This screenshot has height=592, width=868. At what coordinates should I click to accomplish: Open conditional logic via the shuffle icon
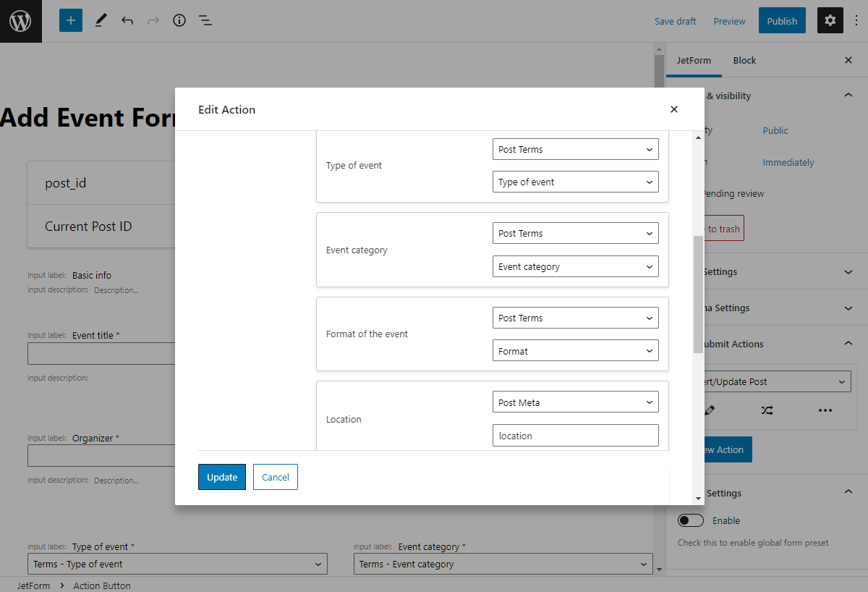click(767, 410)
